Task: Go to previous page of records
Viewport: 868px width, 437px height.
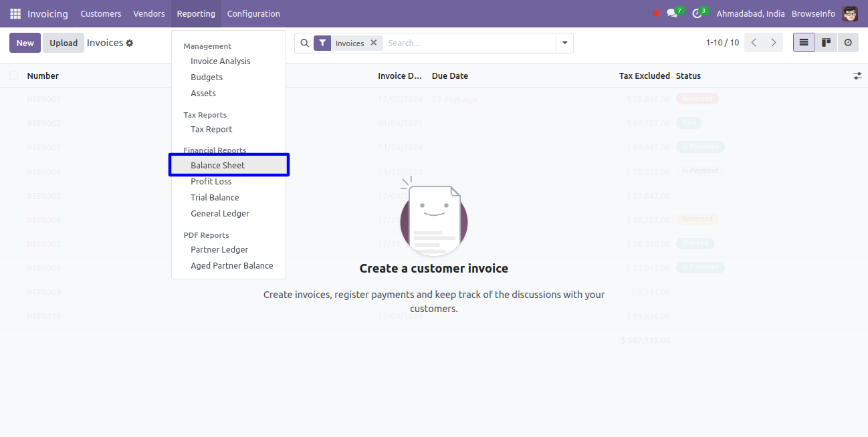Action: (754, 43)
